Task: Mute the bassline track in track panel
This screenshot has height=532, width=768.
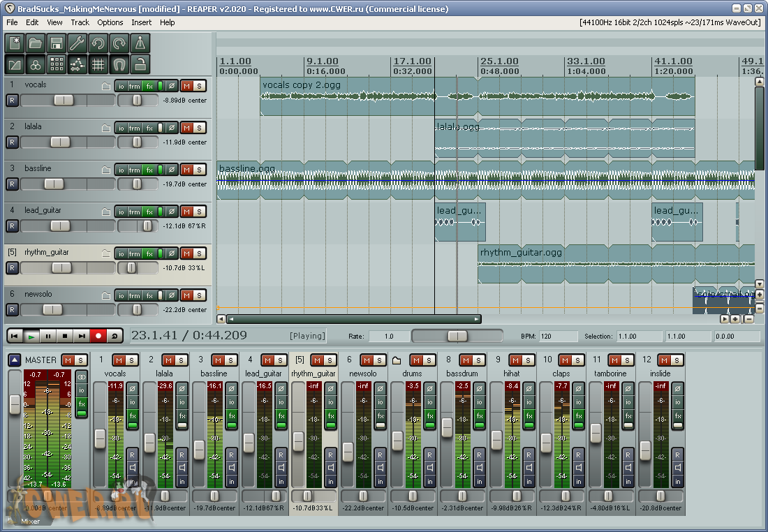Action: tap(186, 170)
